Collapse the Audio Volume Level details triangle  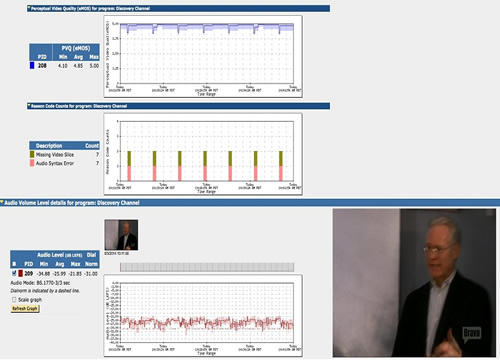[x=2, y=202]
